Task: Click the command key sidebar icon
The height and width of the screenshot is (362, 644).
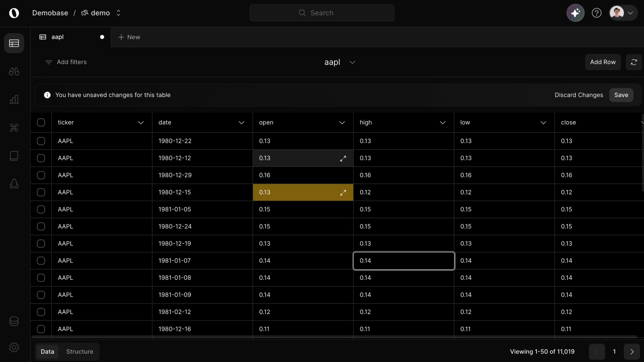Action: pyautogui.click(x=14, y=128)
